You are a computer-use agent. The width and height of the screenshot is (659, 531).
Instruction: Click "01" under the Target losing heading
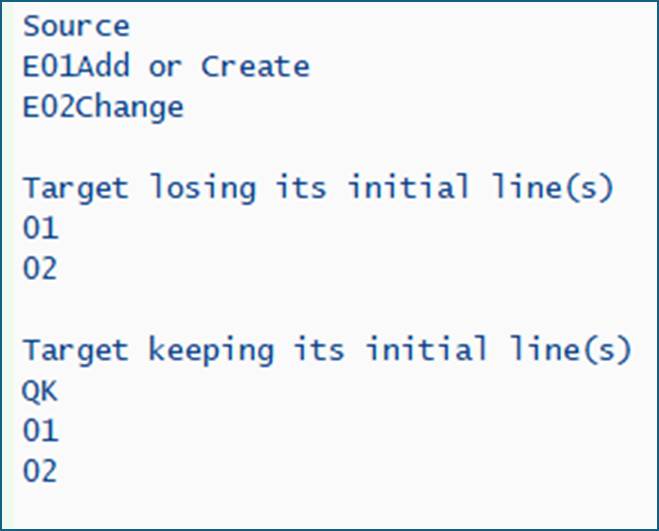(x=40, y=229)
